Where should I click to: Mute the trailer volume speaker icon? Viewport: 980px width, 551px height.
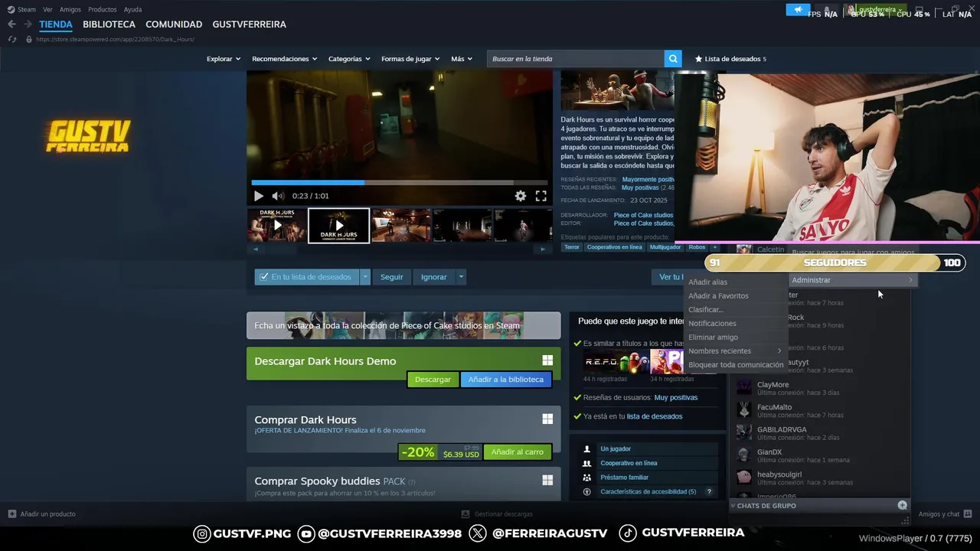(277, 196)
